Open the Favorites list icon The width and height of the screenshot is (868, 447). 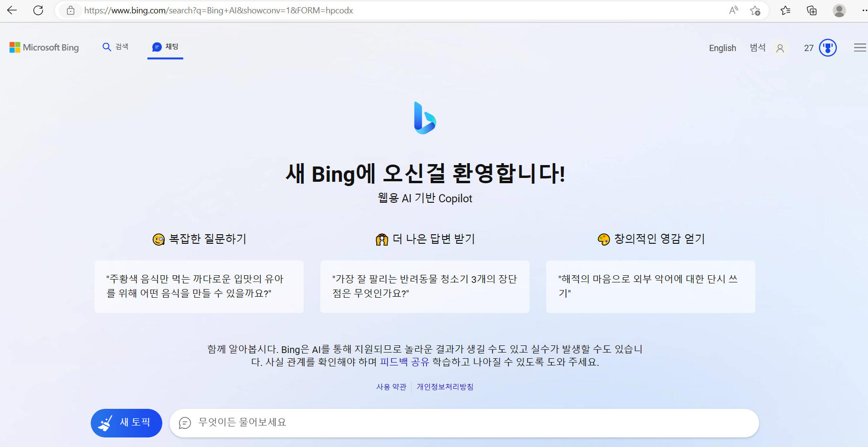tap(785, 10)
